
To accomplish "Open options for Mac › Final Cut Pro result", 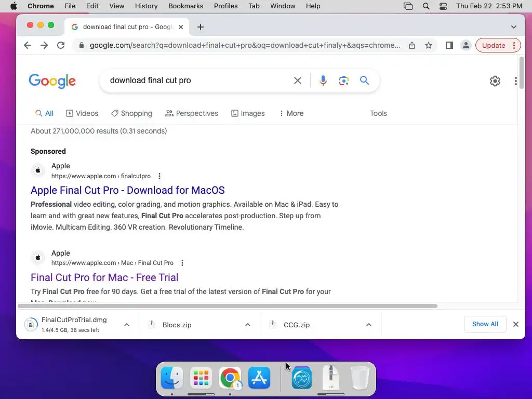I will pos(182,263).
